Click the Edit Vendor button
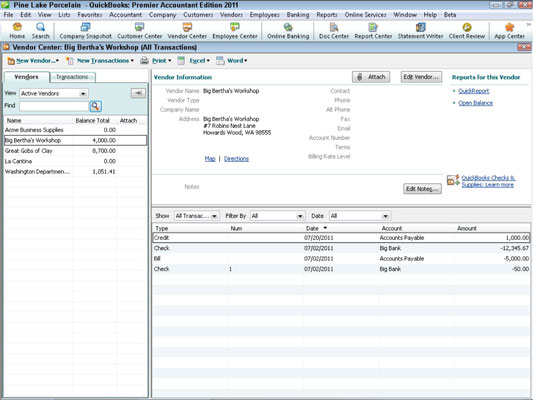Viewport: 533px width, 400px height. click(x=421, y=77)
